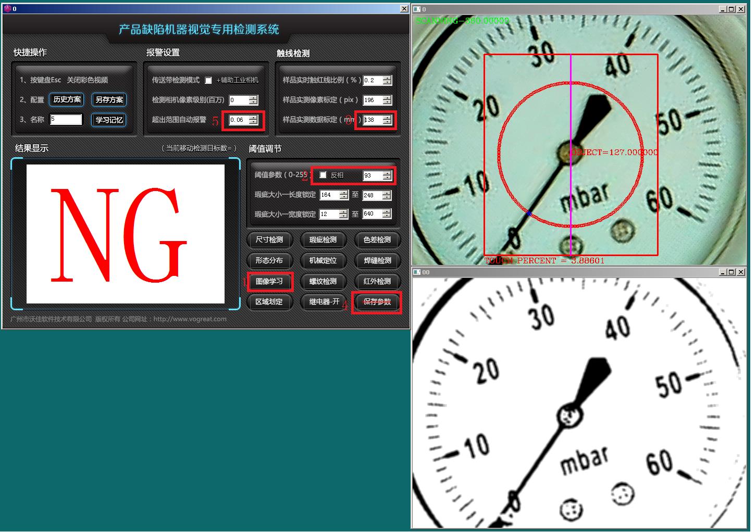Maximize the color video window 0

pyautogui.click(x=731, y=9)
